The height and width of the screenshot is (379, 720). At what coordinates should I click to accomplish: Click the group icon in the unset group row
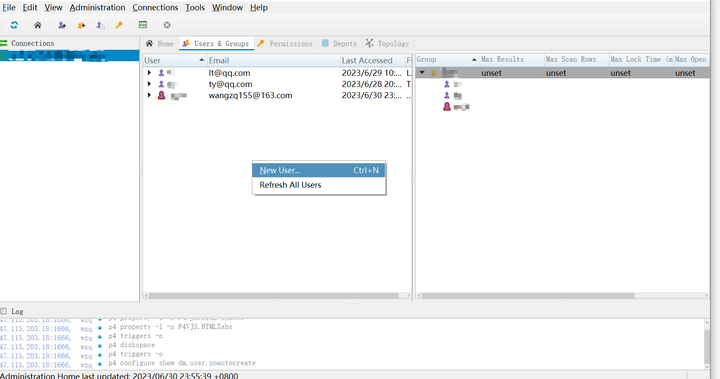(x=433, y=73)
